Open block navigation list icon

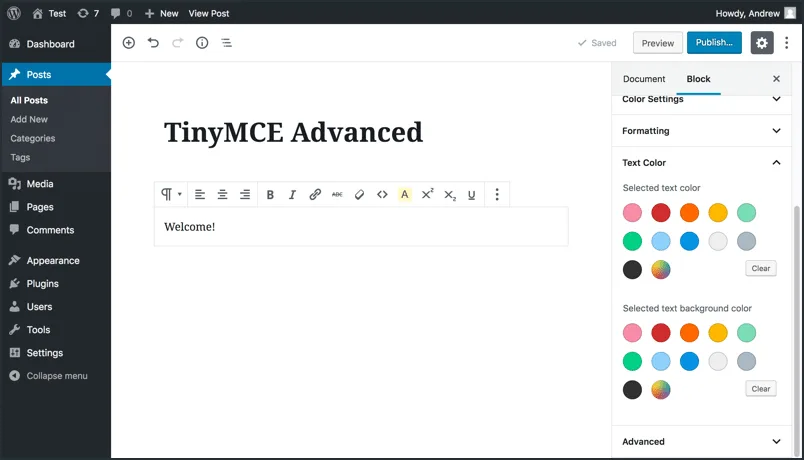coord(226,43)
